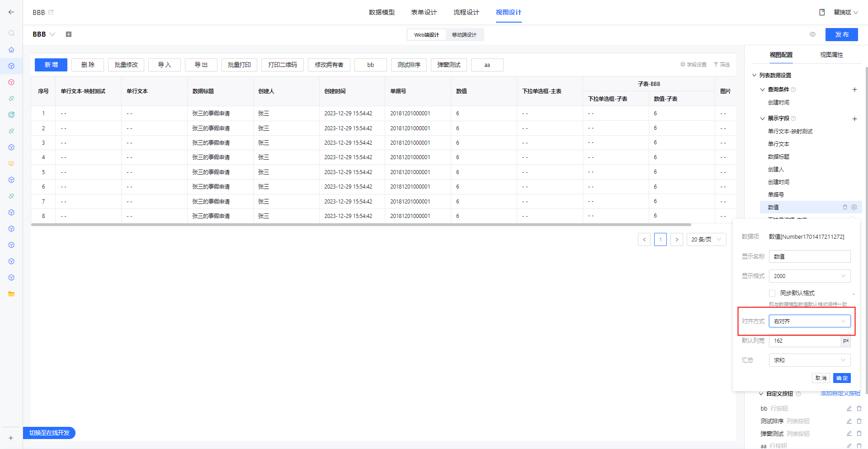Viewport: 868px width, 449px height.
Task: Click the 导出 button
Action: (x=201, y=65)
